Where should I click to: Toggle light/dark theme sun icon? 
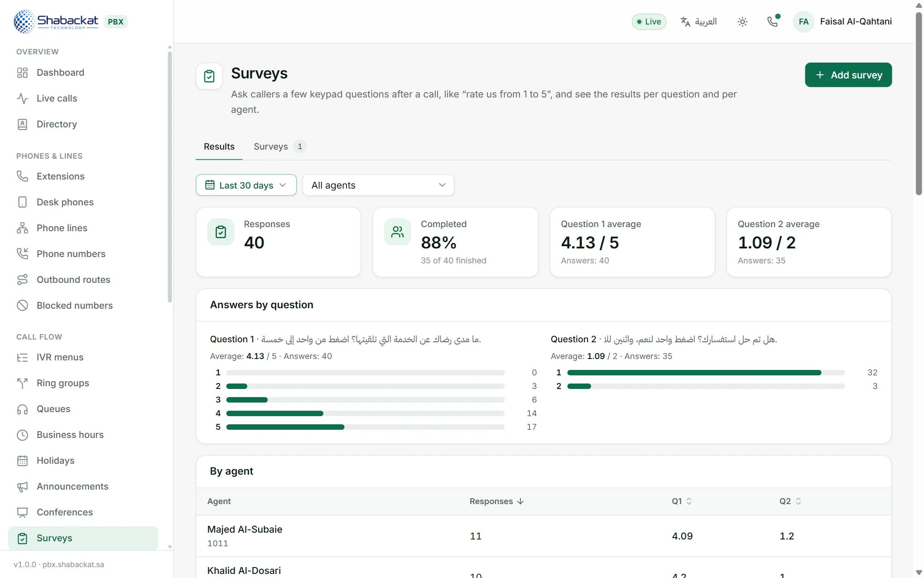coord(742,21)
